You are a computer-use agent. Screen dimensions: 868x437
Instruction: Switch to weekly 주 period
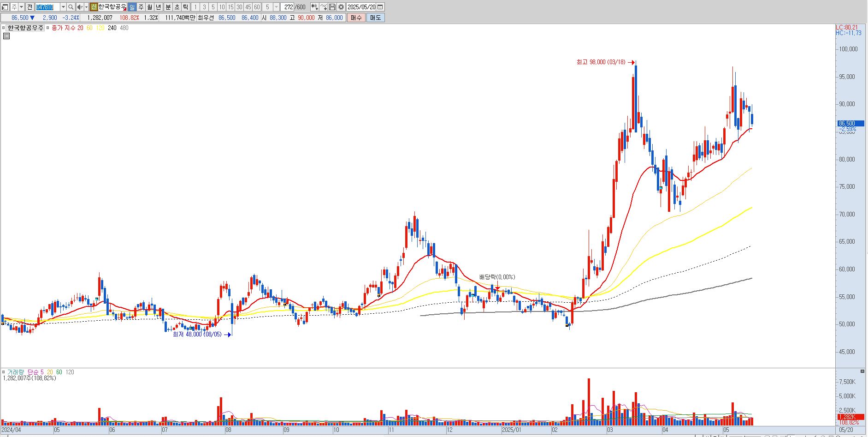(141, 7)
